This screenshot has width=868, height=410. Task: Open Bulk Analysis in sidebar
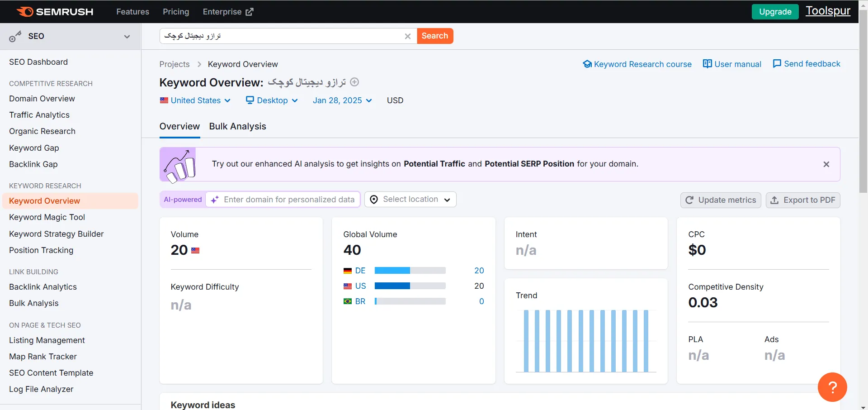34,303
